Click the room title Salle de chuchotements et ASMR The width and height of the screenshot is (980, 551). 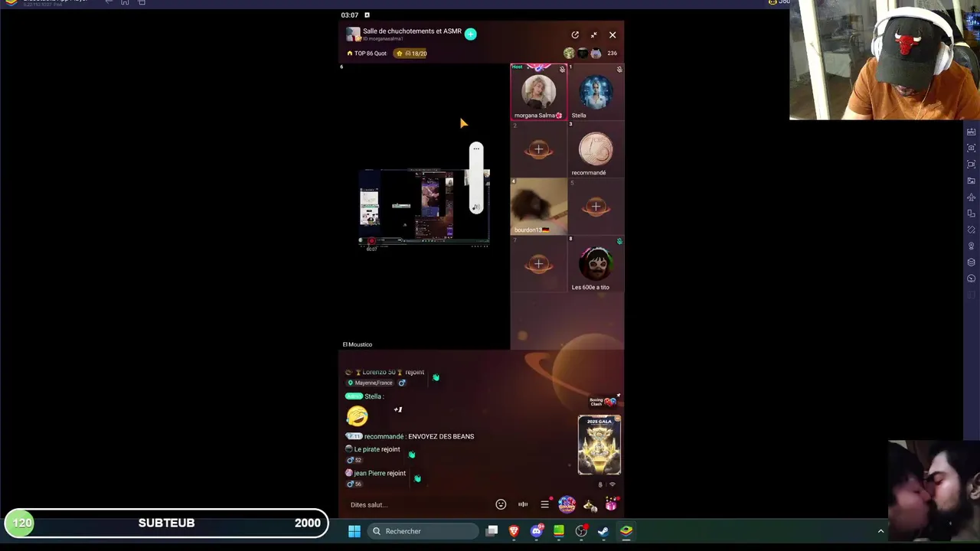pyautogui.click(x=412, y=31)
